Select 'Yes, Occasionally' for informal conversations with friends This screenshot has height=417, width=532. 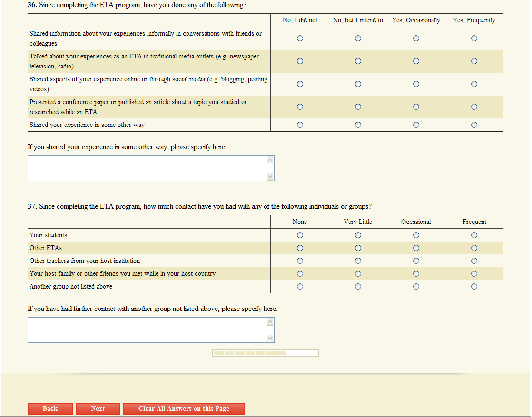coord(416,39)
